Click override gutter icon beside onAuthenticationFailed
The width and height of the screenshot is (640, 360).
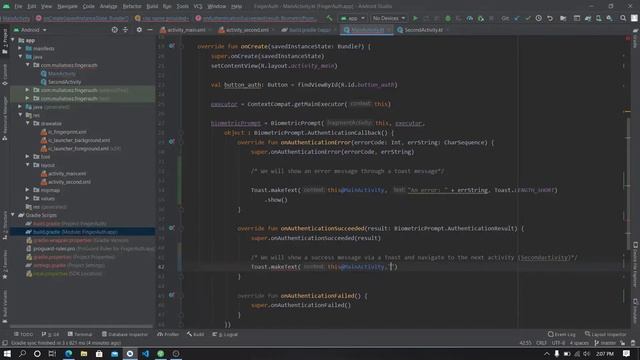pyautogui.click(x=172, y=295)
